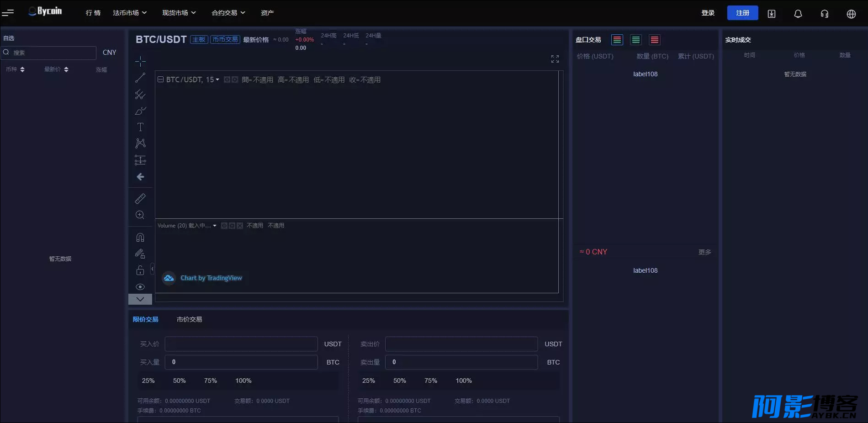The image size is (868, 423).
Task: Click the market search field
Action: (x=49, y=53)
